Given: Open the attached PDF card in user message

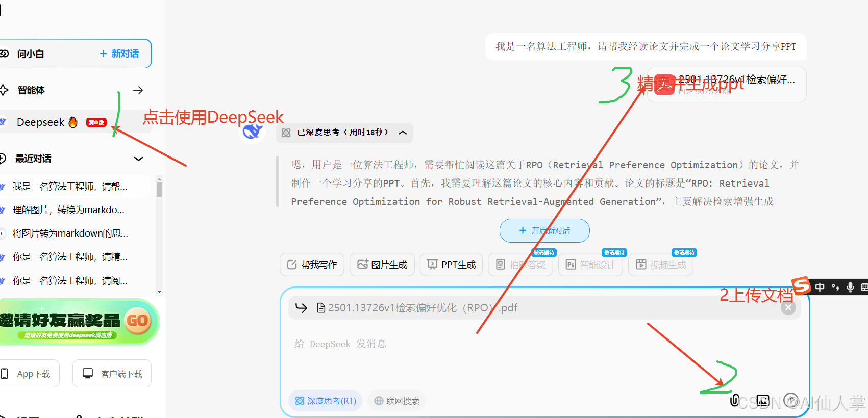Looking at the screenshot, I should pyautogui.click(x=727, y=85).
